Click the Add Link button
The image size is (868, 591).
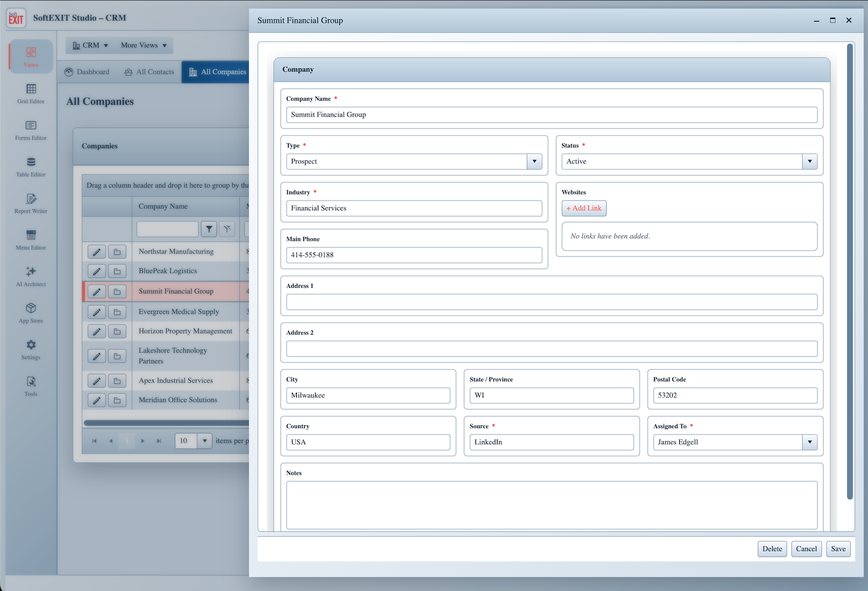584,208
